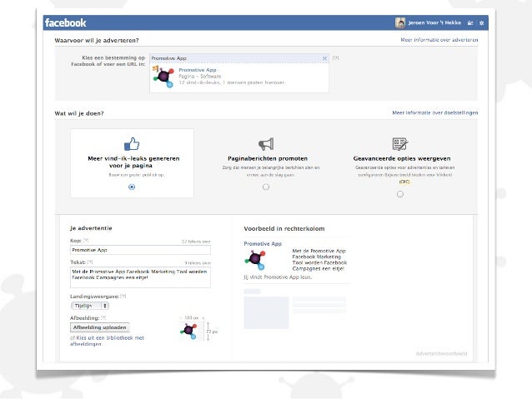Open help marker beside Kop label

pyautogui.click(x=86, y=241)
